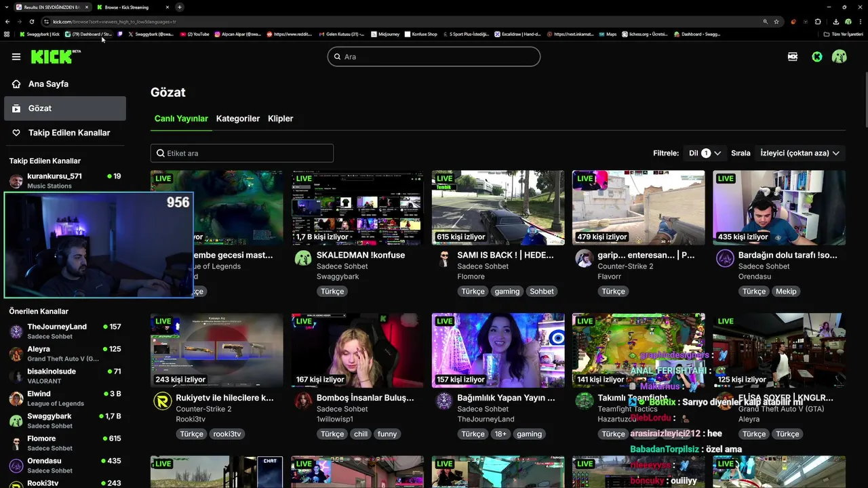Click the Kick logo
This screenshot has width=868, height=488.
56,56
